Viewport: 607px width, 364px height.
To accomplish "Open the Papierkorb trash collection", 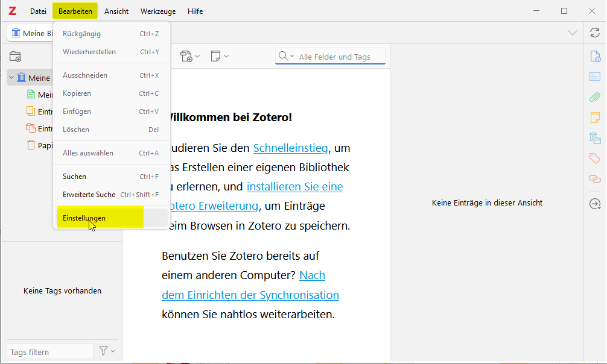I will click(x=39, y=145).
